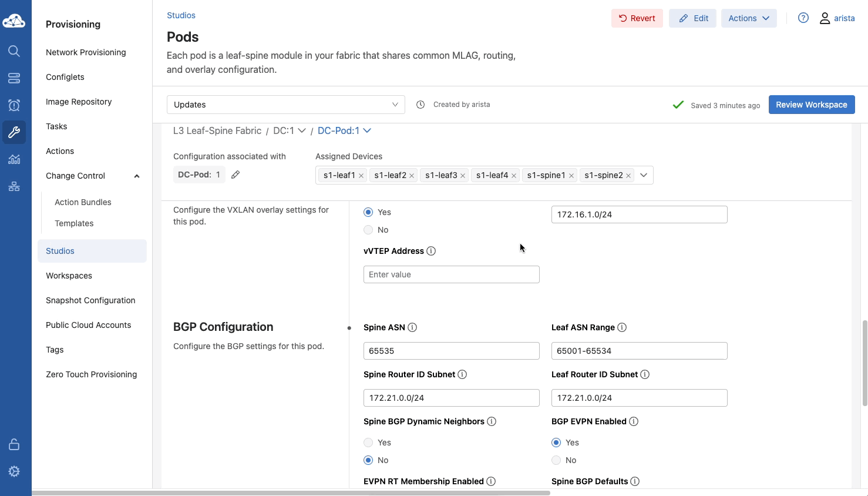Open the Devices icon in left rail

[14, 78]
